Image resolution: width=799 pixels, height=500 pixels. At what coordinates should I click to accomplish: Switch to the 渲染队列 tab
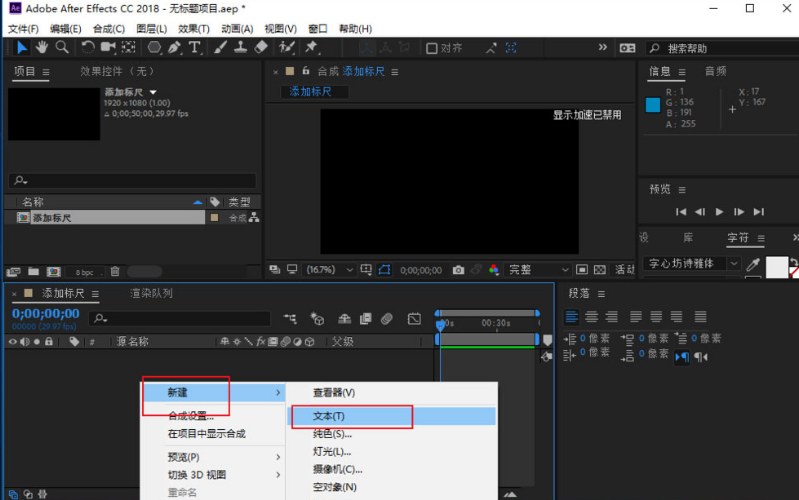coord(151,294)
